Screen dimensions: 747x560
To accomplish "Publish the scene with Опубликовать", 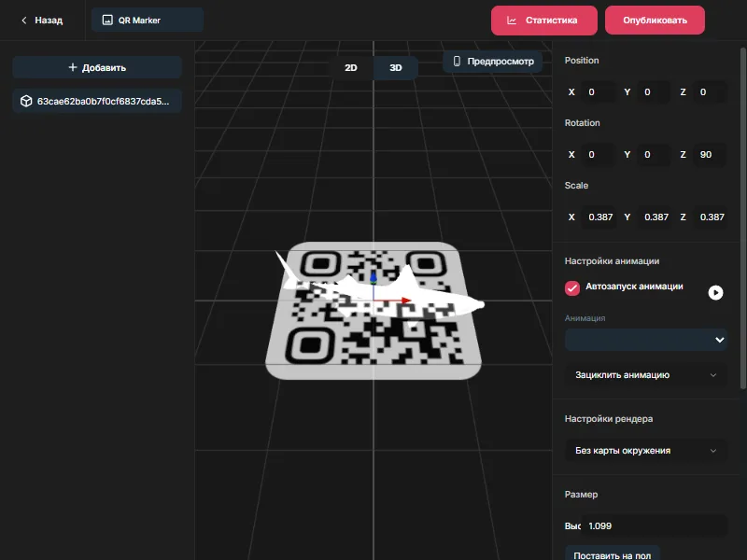I will [x=655, y=21].
